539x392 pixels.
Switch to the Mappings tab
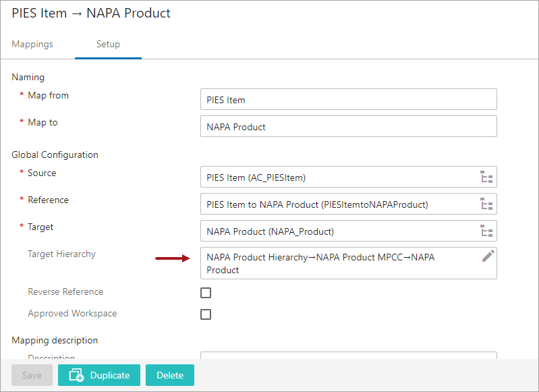point(32,45)
